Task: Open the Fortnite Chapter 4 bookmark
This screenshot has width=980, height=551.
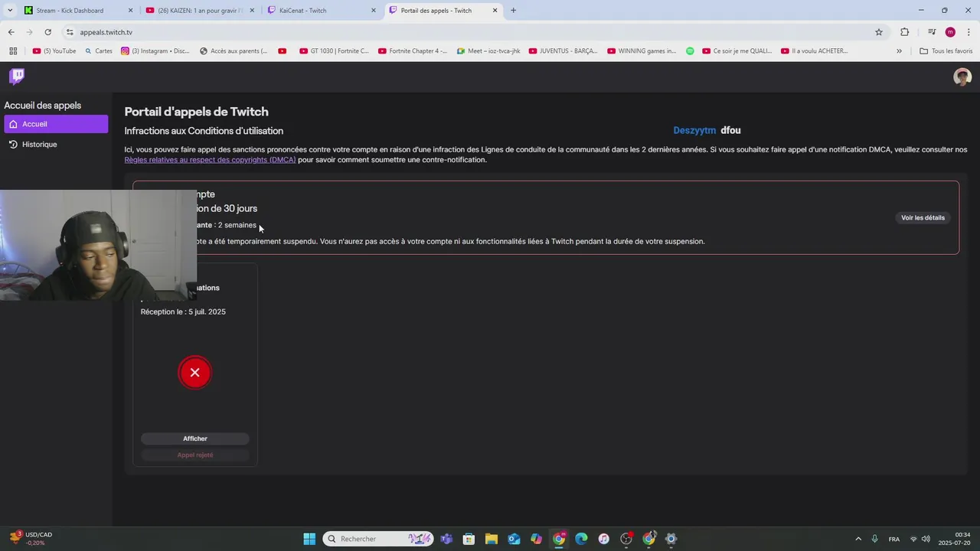Action: [x=413, y=51]
